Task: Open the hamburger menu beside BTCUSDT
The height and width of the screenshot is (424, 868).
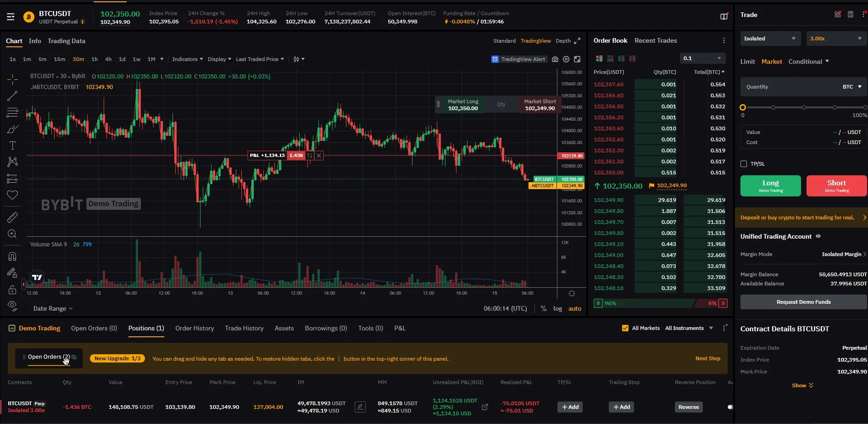Action: click(x=11, y=17)
